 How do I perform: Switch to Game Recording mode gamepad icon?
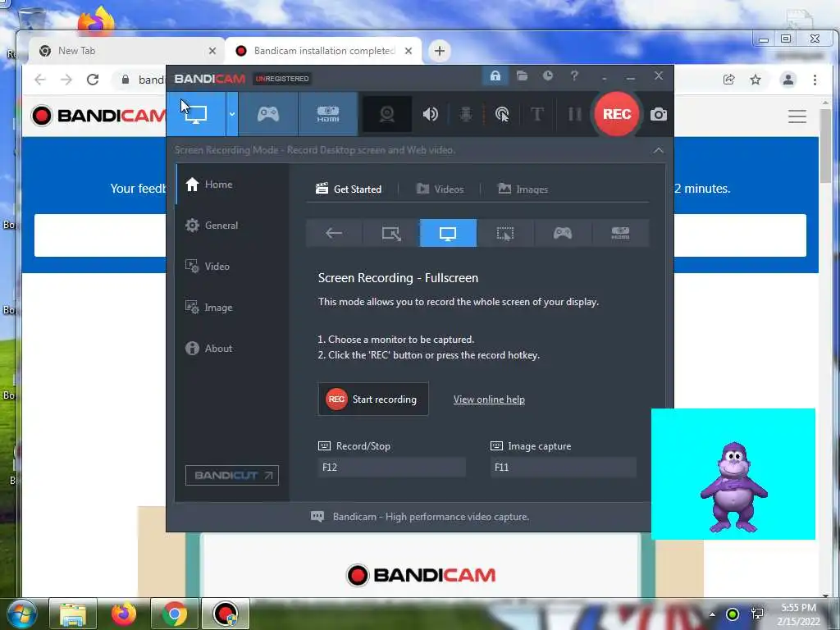268,114
